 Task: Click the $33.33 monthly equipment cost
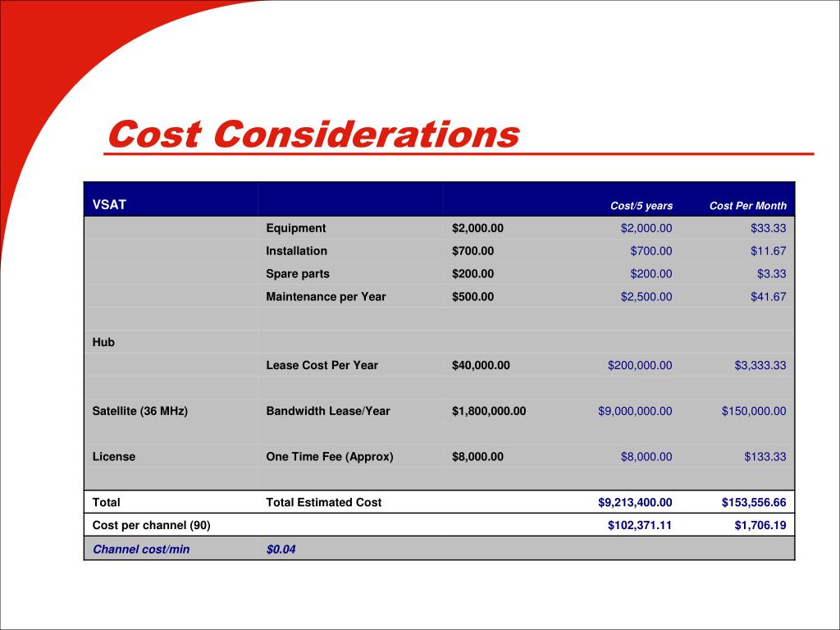768,228
